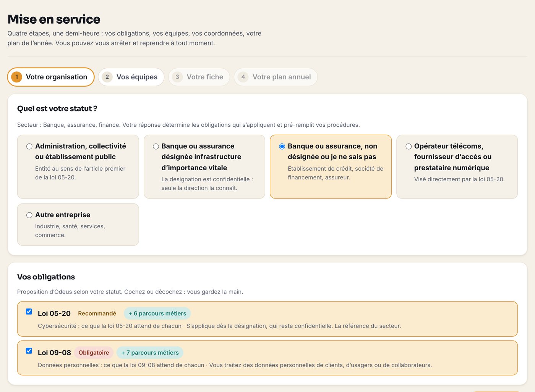Click the Industrie, santé, services, commerce description
The image size is (535, 392).
(70, 231)
